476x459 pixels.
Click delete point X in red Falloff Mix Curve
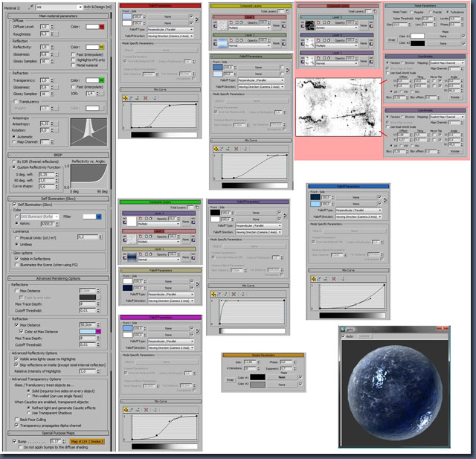(146, 98)
